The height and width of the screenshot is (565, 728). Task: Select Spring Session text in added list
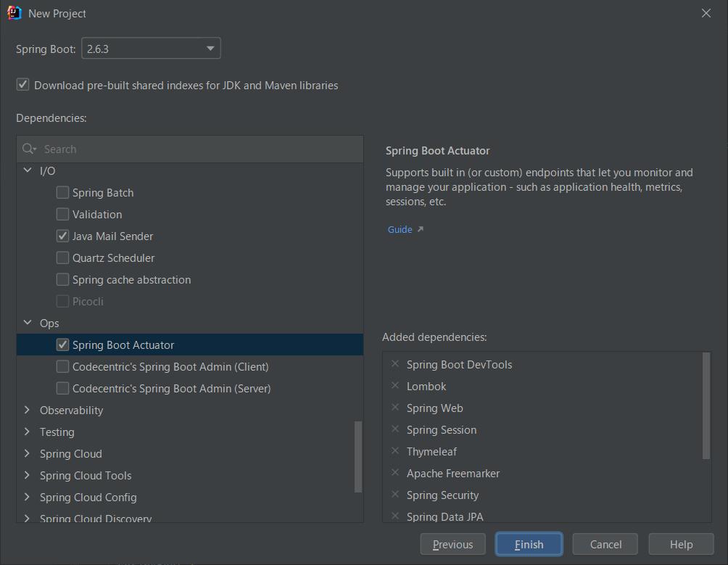point(442,430)
